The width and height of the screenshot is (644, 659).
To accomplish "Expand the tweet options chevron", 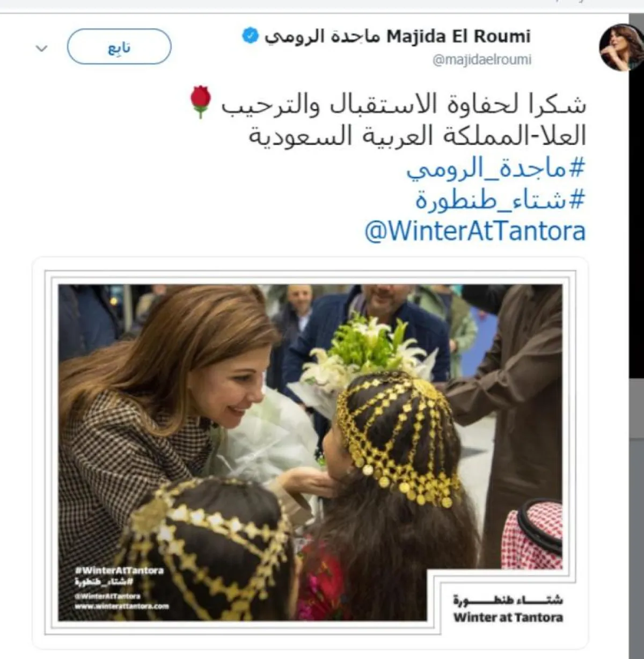I will [41, 48].
